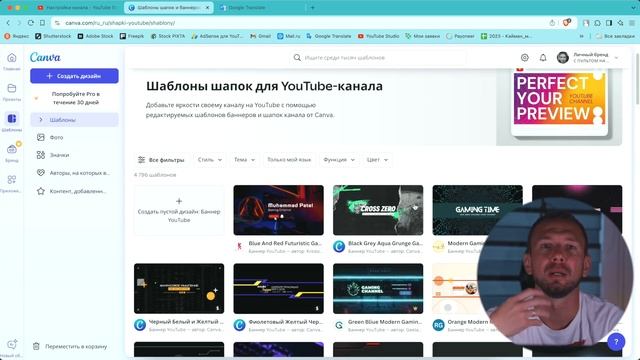Click the template search input field

378,58
